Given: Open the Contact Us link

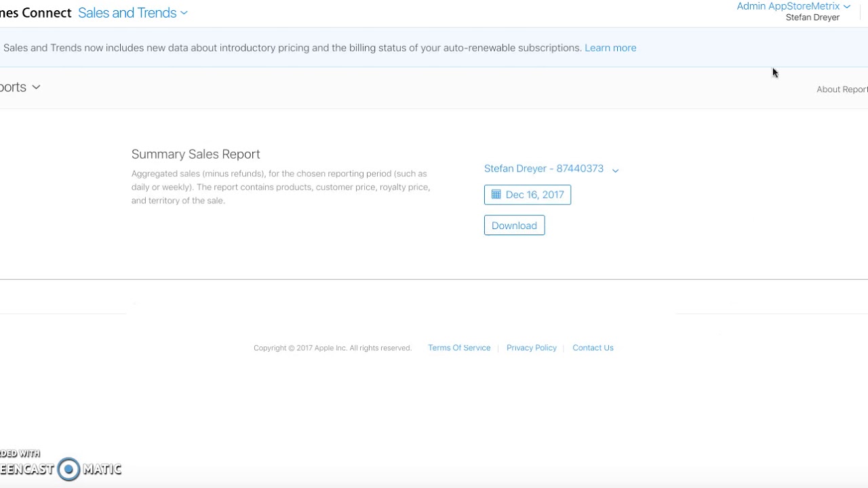Looking at the screenshot, I should point(593,348).
